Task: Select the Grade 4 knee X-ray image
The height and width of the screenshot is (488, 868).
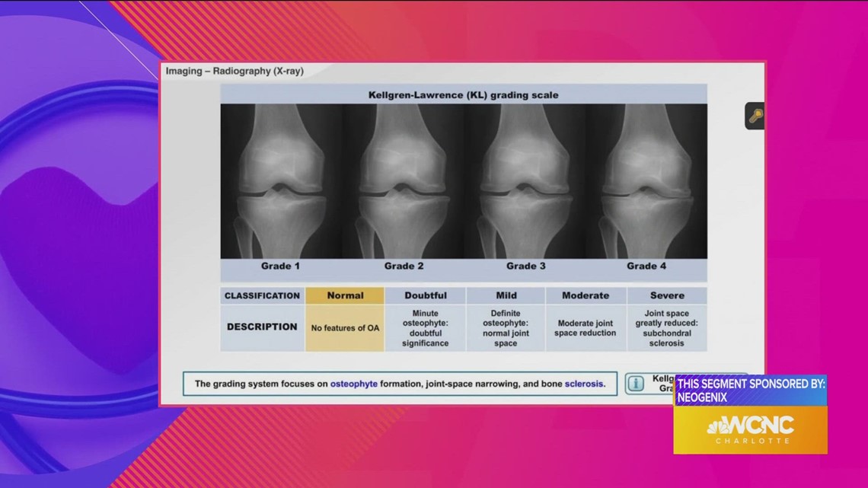Action: (x=647, y=183)
